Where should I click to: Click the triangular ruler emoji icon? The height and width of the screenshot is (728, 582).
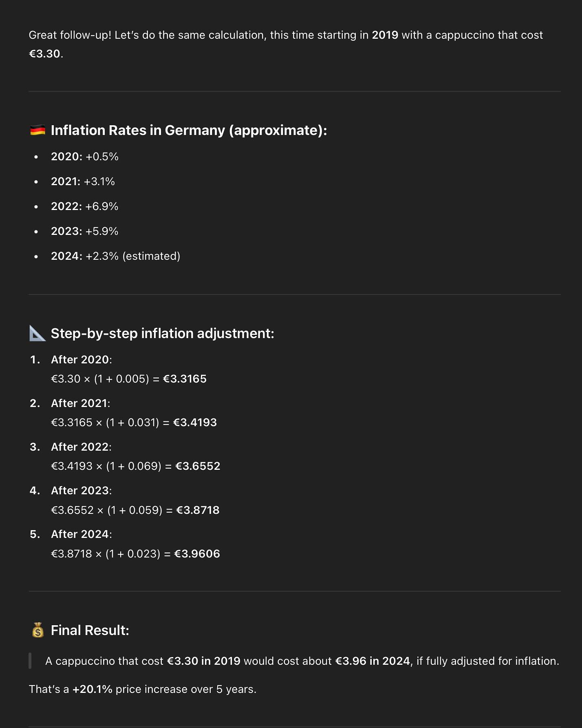[37, 334]
